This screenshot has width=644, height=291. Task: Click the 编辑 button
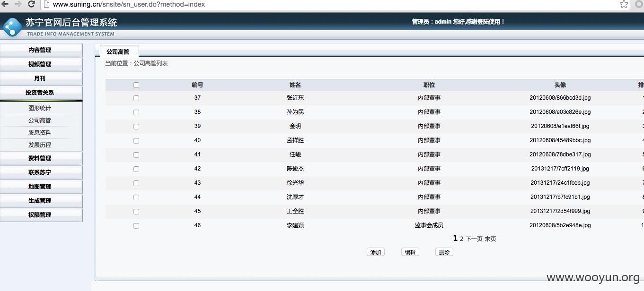tap(410, 252)
